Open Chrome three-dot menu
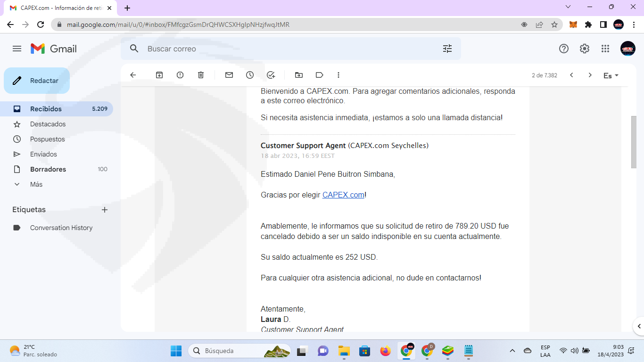Viewport: 644px width, 362px height. [634, 25]
